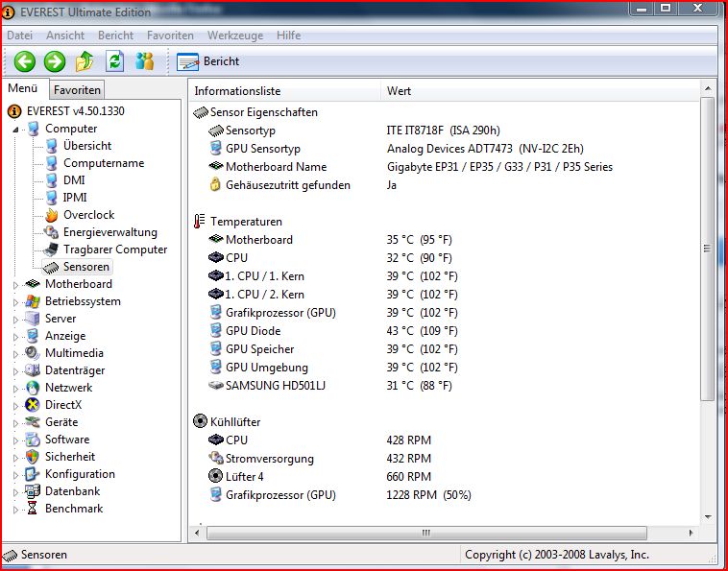Click the Kühllüfter fan icon
This screenshot has width=728, height=571.
point(200,421)
